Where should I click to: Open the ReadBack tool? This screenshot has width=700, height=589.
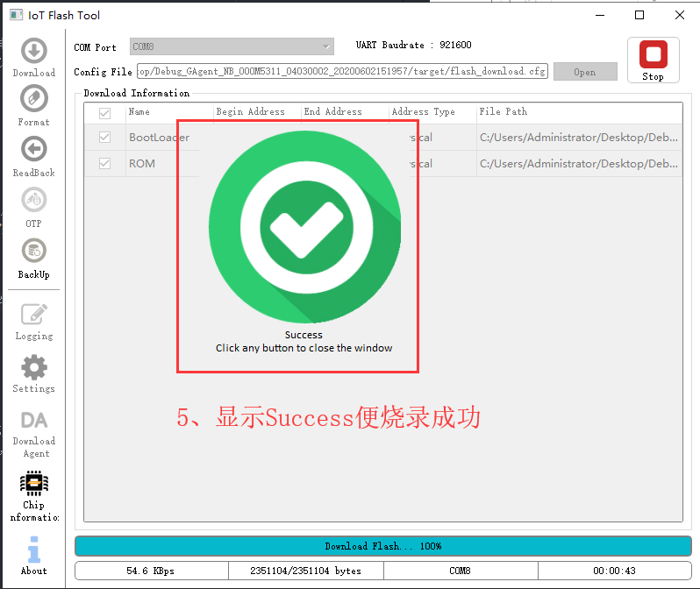coord(33,150)
